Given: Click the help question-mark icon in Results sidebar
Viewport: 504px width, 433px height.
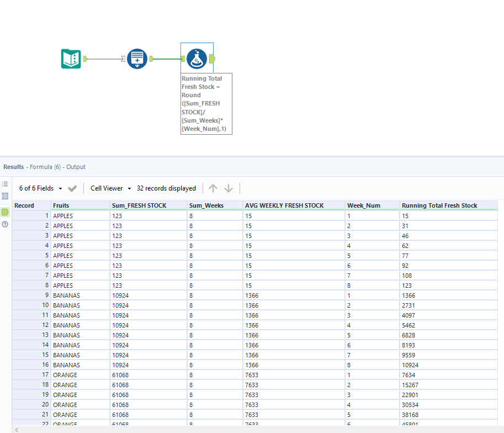Looking at the screenshot, I should click(4, 224).
